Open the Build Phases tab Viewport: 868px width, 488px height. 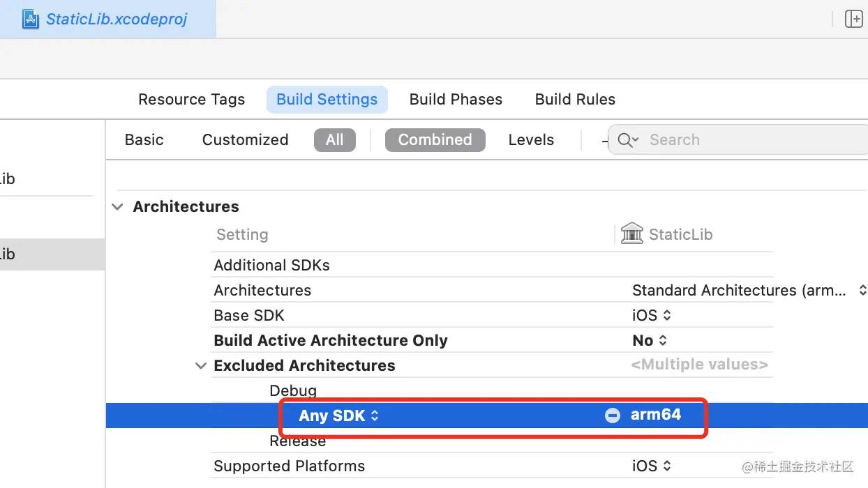point(456,100)
